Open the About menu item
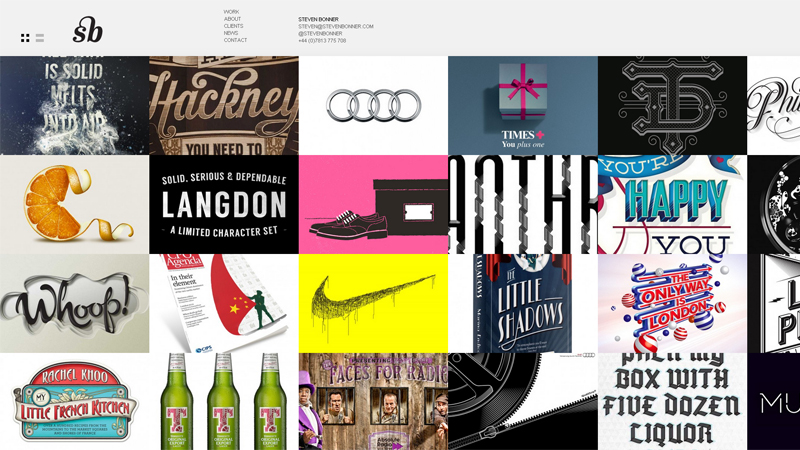This screenshot has height=450, width=800. click(x=232, y=19)
